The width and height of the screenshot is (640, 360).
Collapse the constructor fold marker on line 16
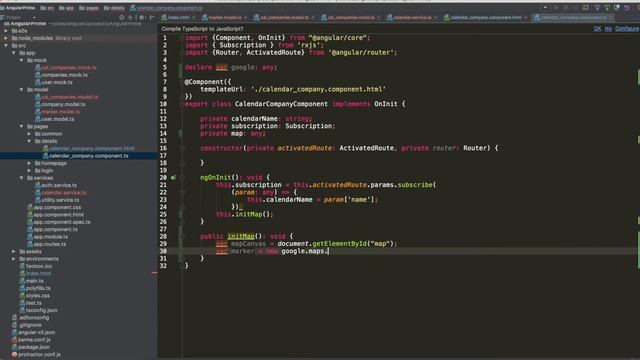coord(182,148)
